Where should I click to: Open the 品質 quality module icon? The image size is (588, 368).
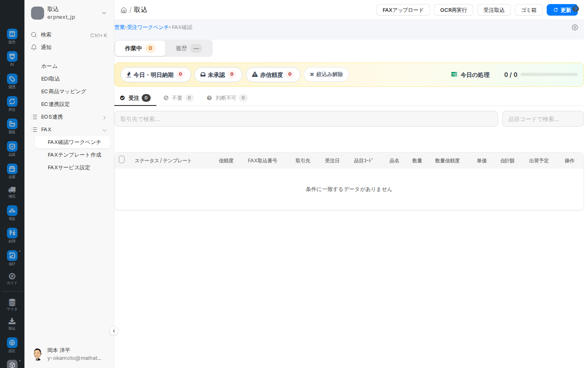click(12, 146)
